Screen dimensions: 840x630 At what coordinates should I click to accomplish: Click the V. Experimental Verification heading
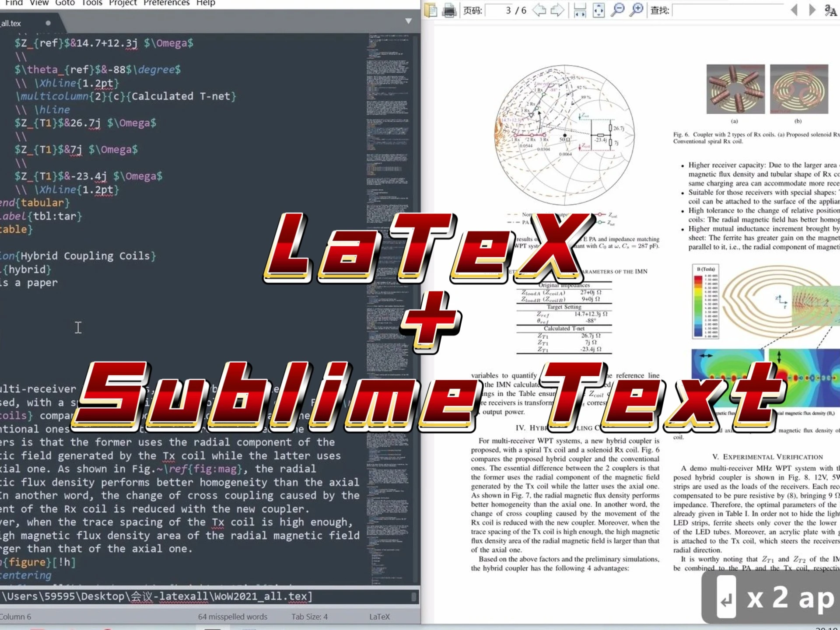(x=767, y=457)
